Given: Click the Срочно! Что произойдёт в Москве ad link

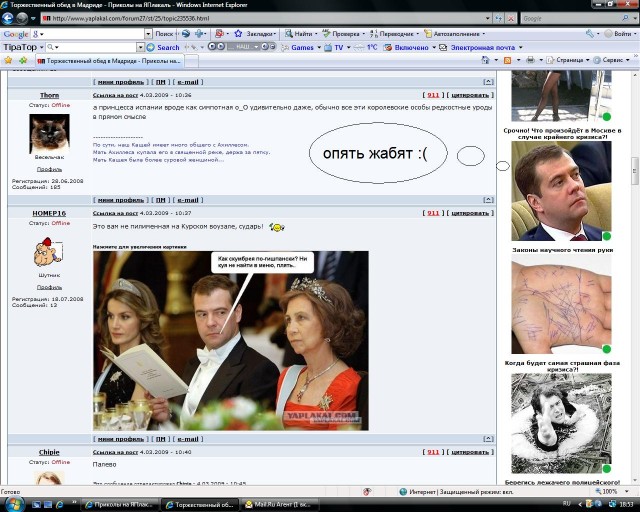Looking at the screenshot, I should 562,134.
